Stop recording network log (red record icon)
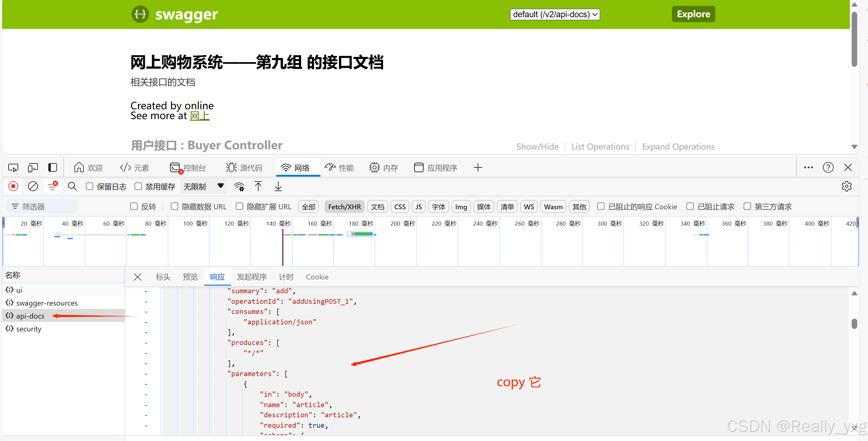868x441 pixels. pos(13,186)
